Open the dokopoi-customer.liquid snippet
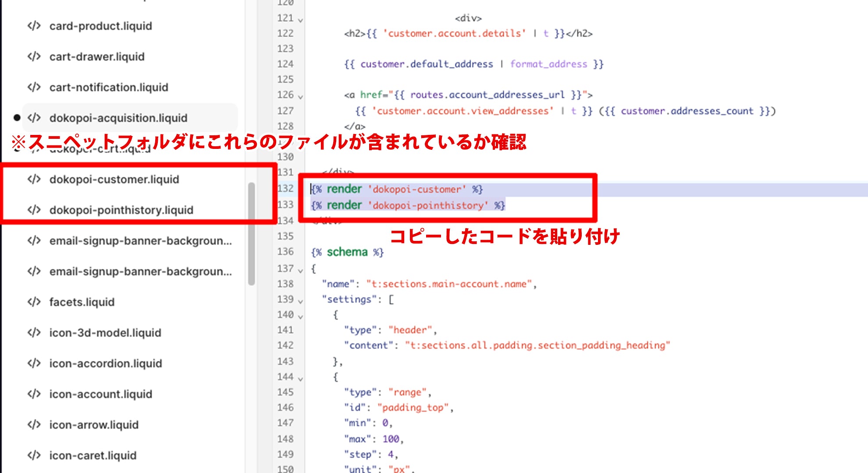Screen dimensions: 868x473 pyautogui.click(x=114, y=179)
